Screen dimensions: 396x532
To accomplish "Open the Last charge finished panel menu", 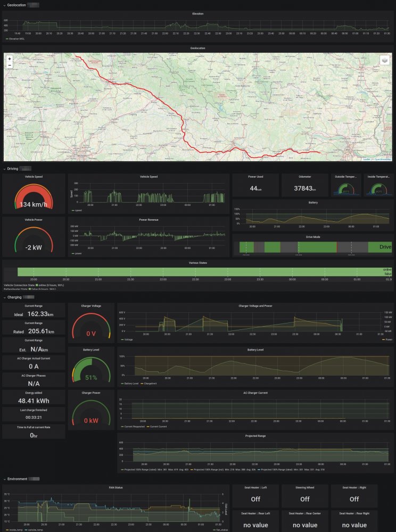I will point(34,410).
